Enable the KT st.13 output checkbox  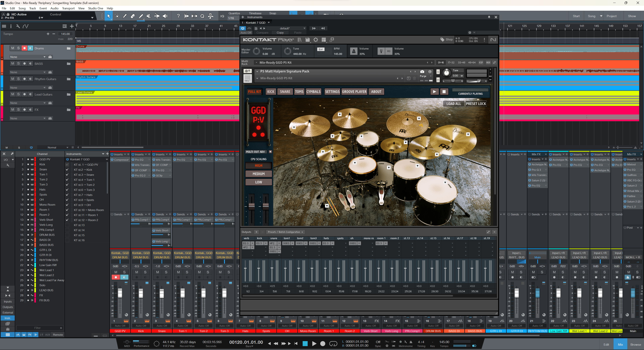click(x=67, y=225)
